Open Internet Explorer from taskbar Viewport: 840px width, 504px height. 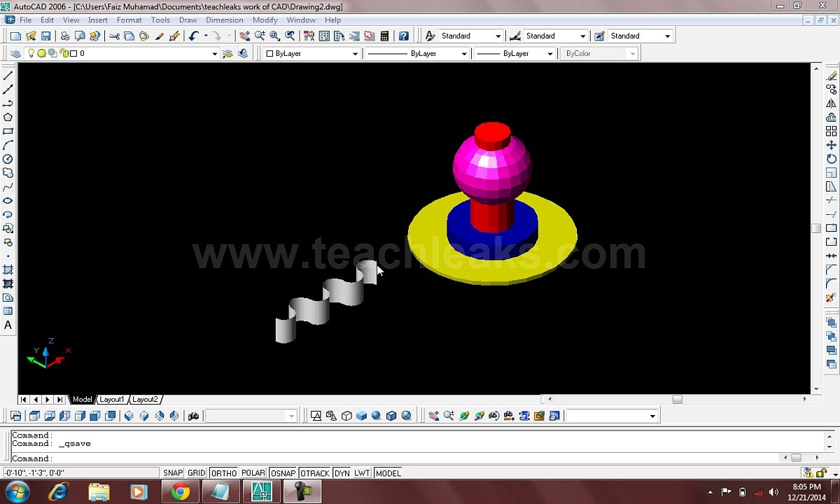point(58,492)
